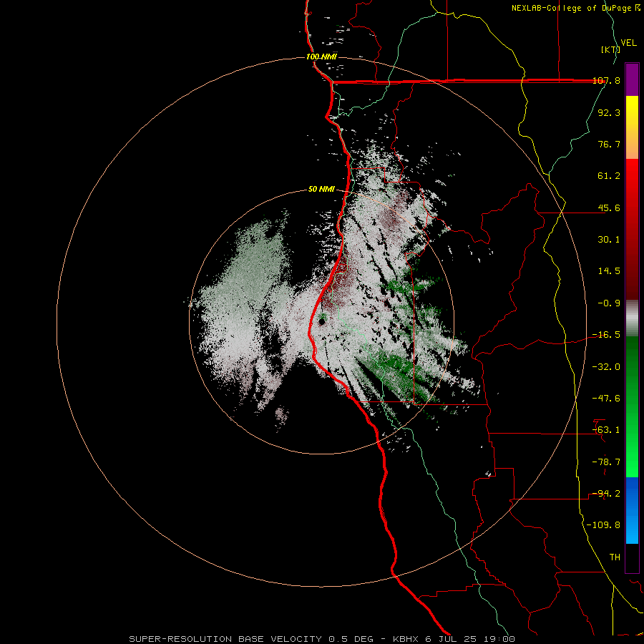Select the -16.5 scale value
This screenshot has width=644, height=644.
(606, 335)
